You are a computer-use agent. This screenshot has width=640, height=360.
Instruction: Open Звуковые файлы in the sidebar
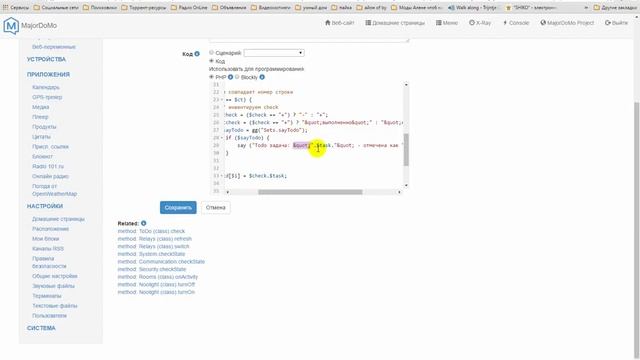coord(53,286)
